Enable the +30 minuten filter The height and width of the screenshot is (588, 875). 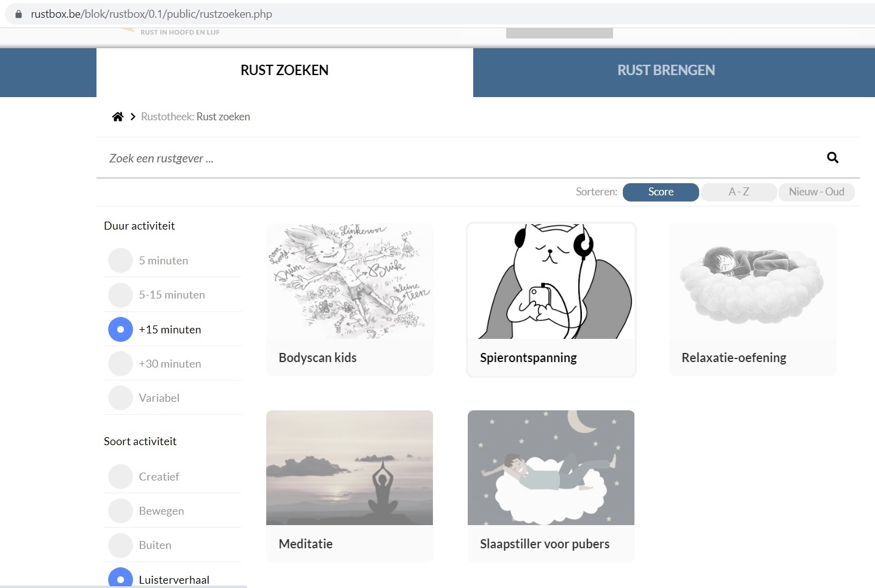pos(120,363)
